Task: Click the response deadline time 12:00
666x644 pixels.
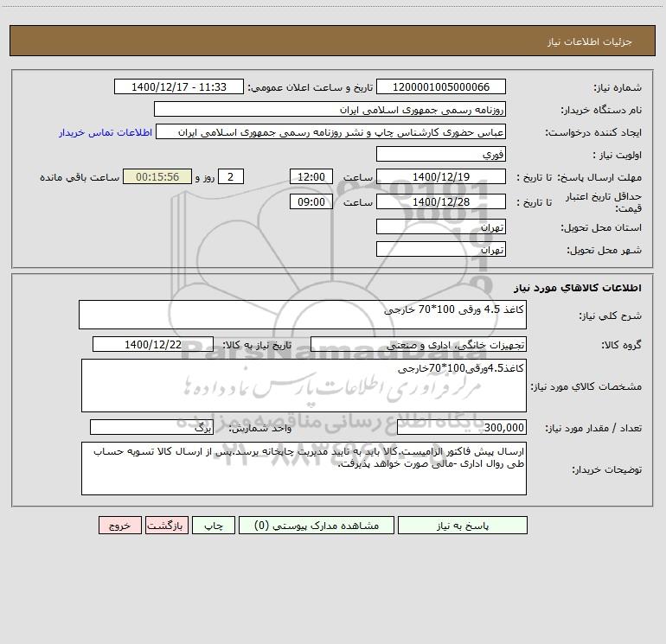Action: (311, 176)
